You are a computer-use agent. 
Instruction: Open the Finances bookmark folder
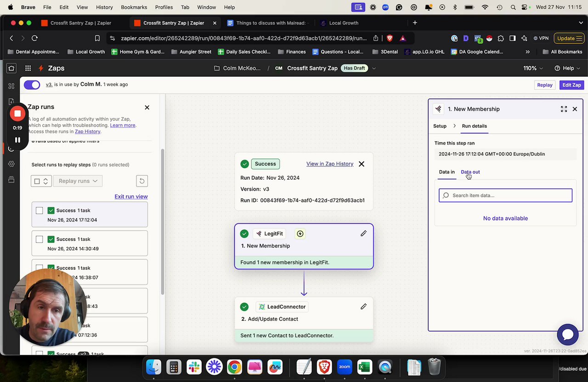coord(291,51)
